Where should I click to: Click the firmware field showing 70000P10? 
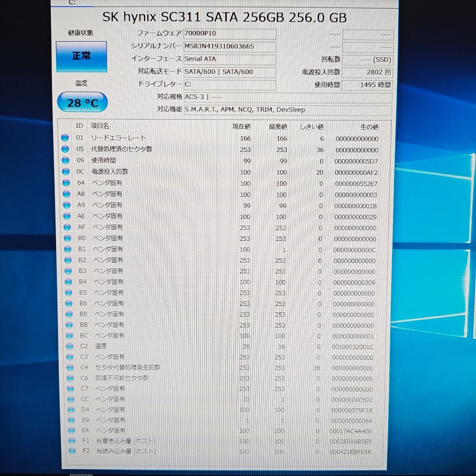(x=230, y=34)
